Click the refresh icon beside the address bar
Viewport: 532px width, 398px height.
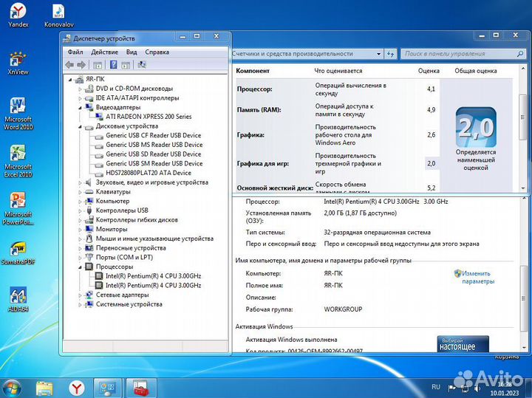point(391,54)
